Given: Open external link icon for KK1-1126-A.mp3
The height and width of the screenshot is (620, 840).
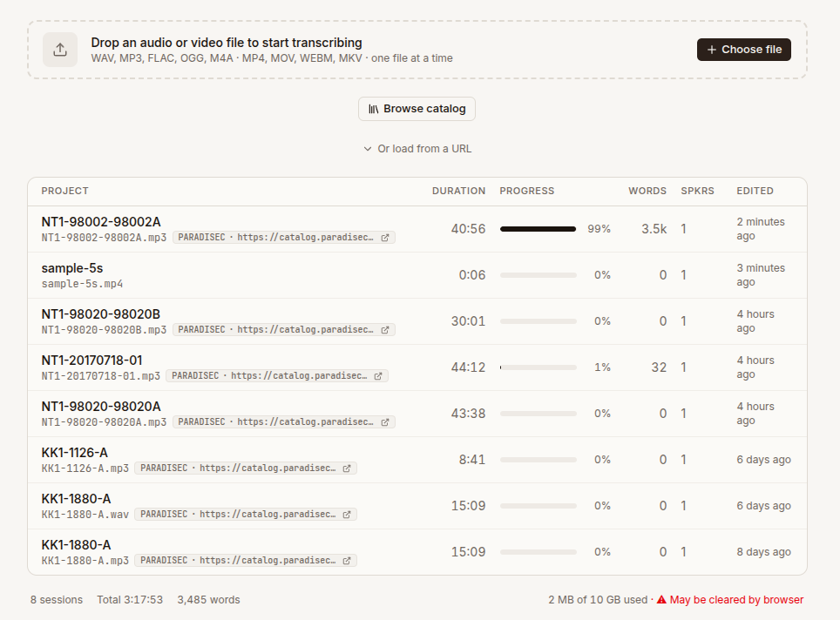Looking at the screenshot, I should click(x=347, y=468).
